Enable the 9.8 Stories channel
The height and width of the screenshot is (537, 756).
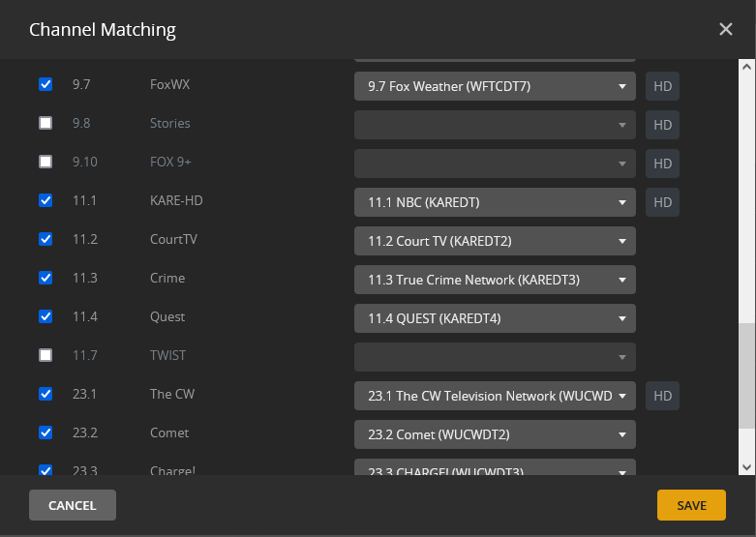45,123
